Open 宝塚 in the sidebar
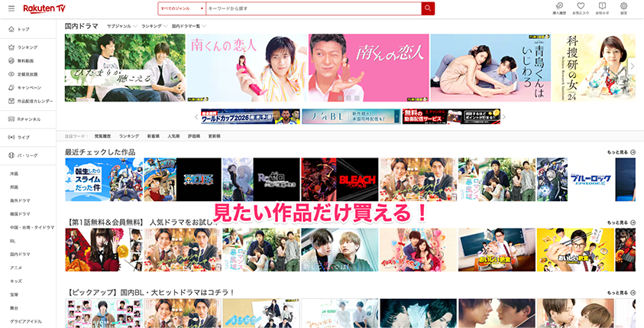Image resolution: width=644 pixels, height=328 pixels. tap(14, 294)
